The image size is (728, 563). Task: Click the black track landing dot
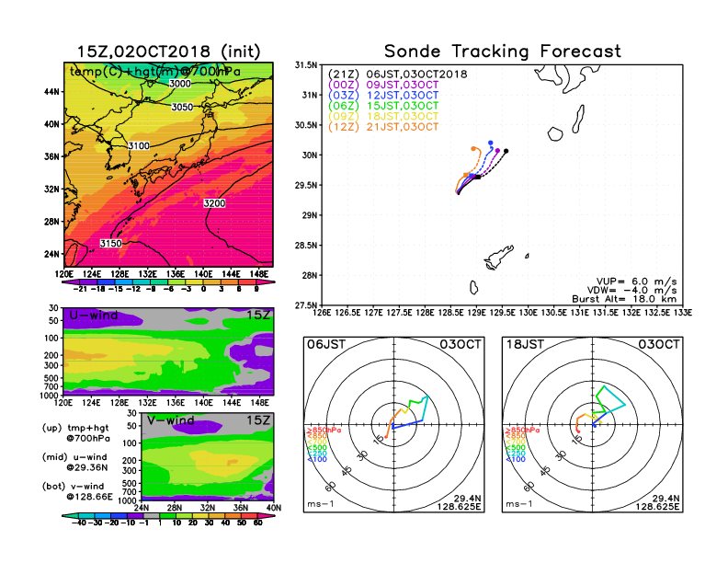[506, 151]
